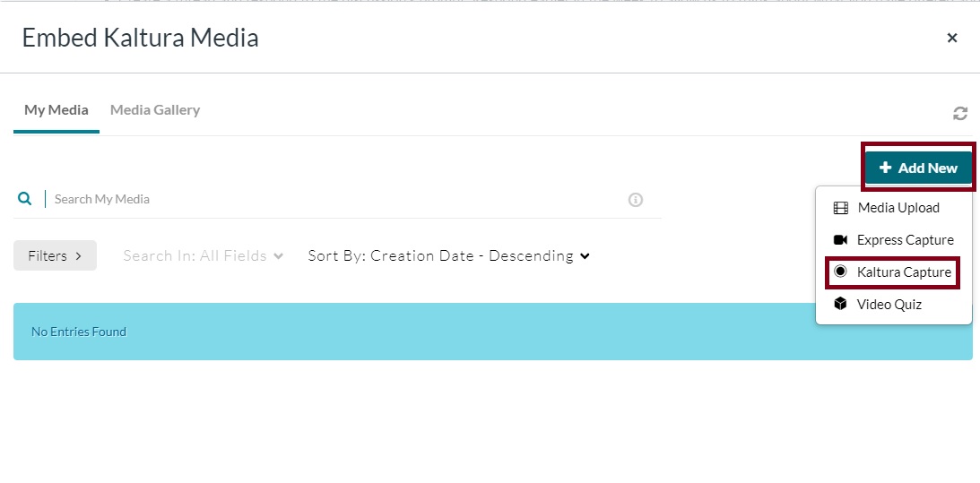Click the magnifier search icon

[25, 199]
